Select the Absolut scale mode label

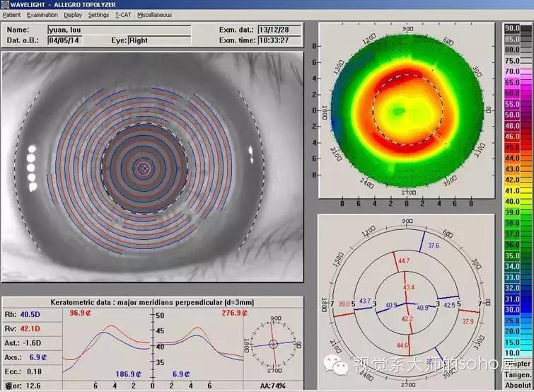518,385
